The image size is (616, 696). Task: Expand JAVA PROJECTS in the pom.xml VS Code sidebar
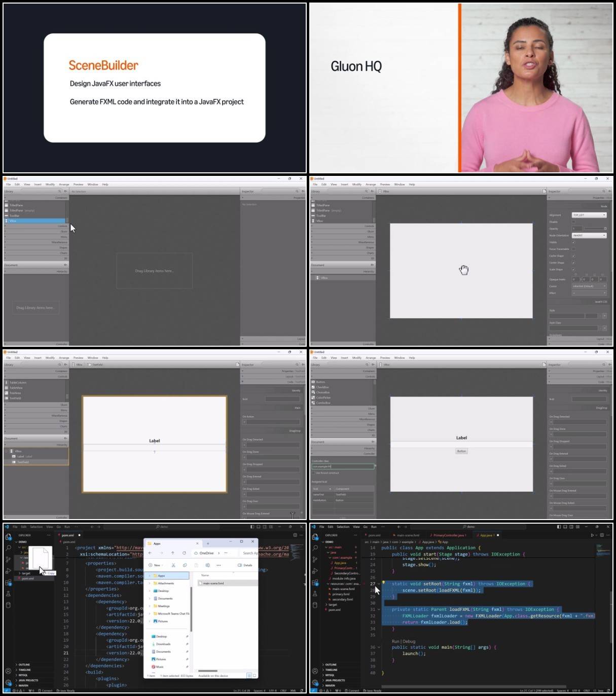click(x=27, y=680)
